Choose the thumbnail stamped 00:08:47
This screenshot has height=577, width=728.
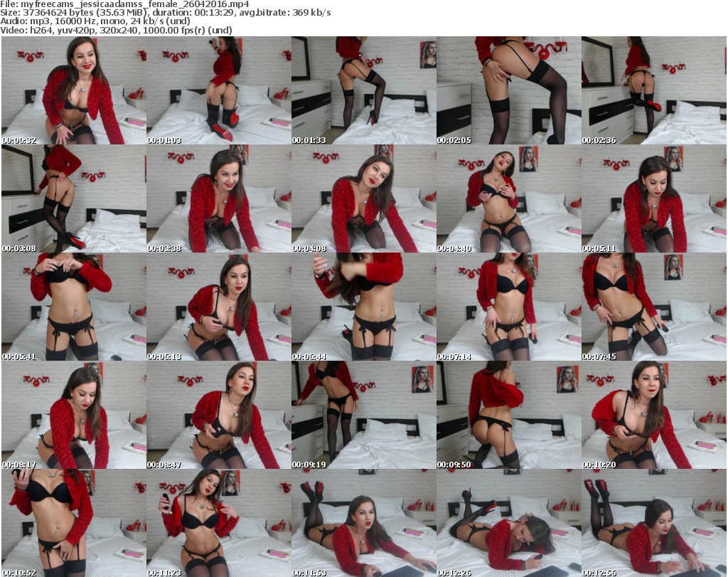coord(219,415)
